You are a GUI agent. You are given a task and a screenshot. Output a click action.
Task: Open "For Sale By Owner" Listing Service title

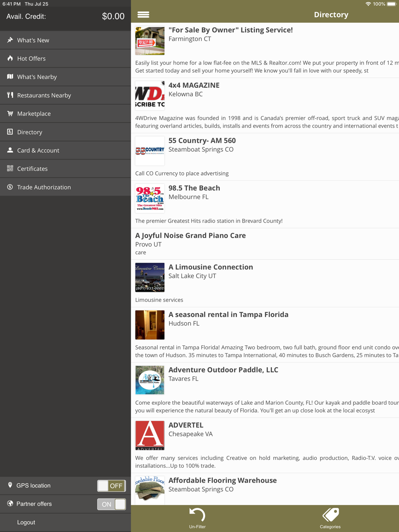(x=231, y=30)
